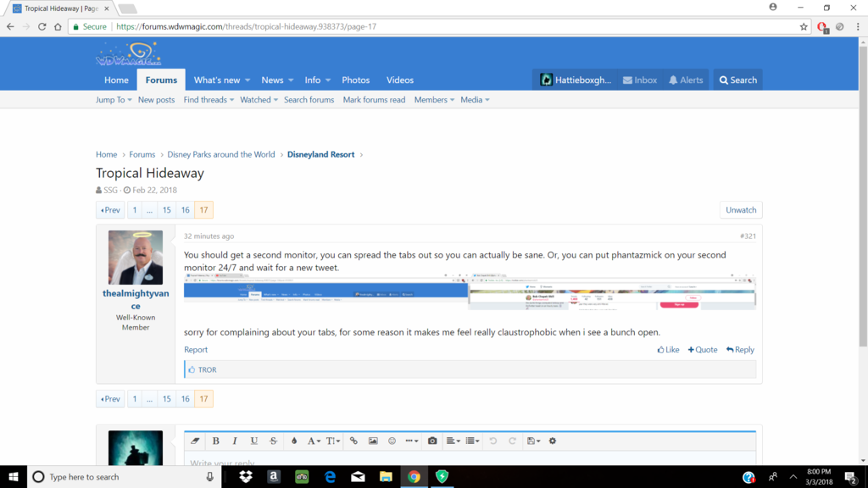This screenshot has width=868, height=488.
Task: Open the smilies emoji picker
Action: (392, 441)
